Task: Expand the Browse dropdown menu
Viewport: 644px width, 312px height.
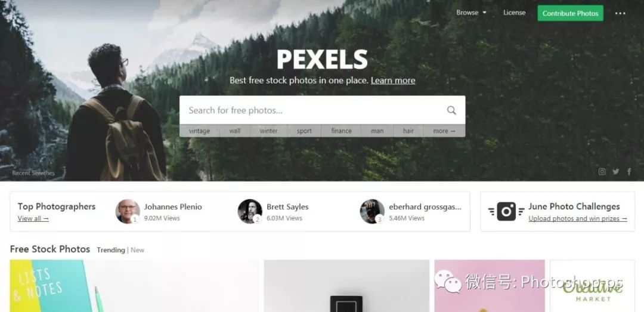Action: (x=471, y=13)
